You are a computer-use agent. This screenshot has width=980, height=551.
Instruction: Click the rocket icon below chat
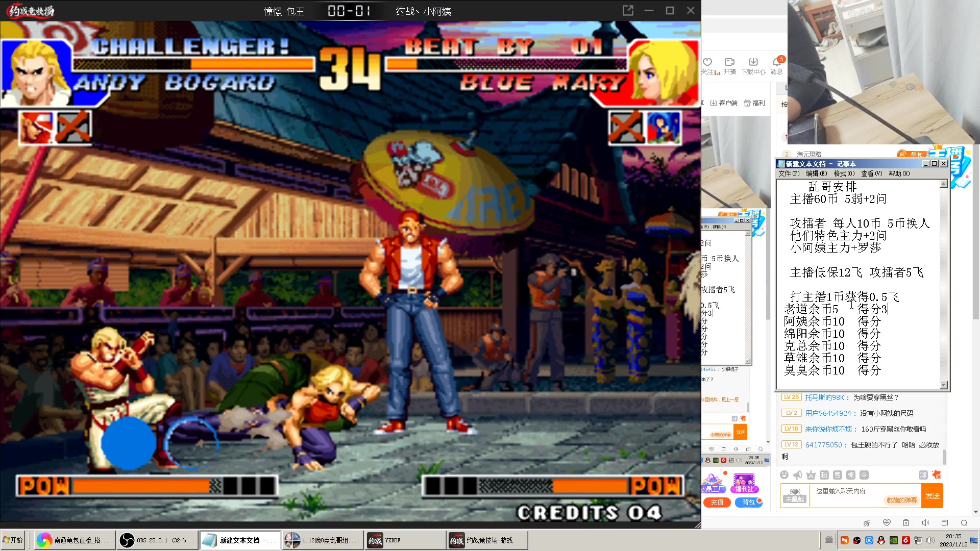867,523
